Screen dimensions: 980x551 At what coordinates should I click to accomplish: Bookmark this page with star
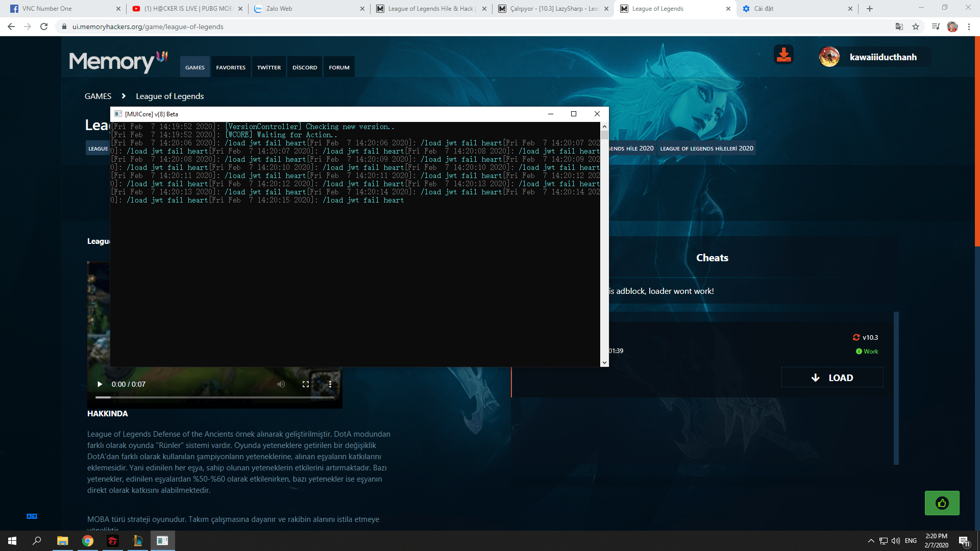(x=916, y=27)
